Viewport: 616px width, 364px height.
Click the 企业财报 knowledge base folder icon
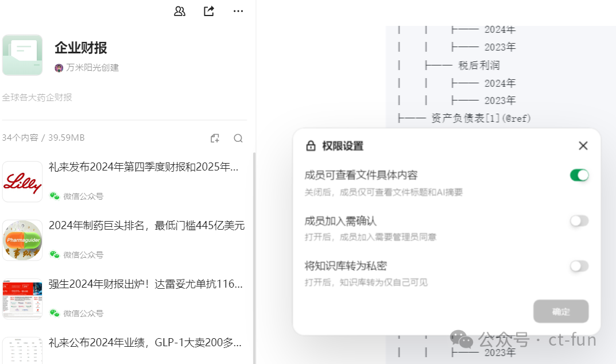pos(22,55)
